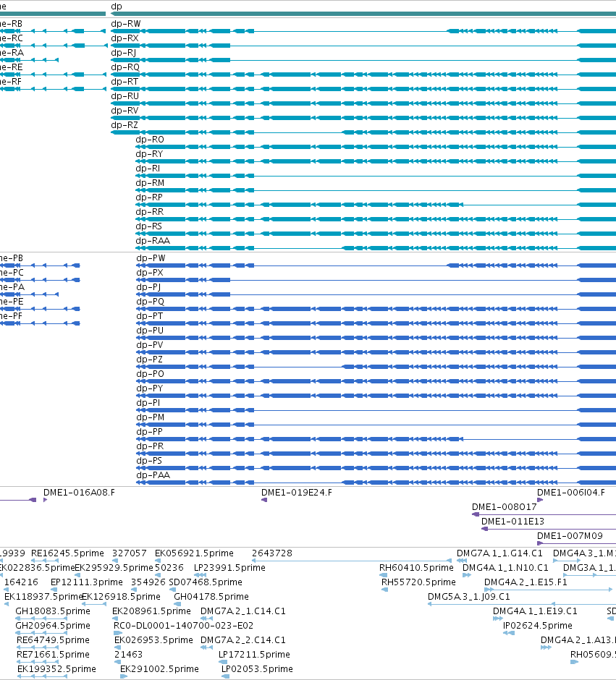Select the IP02624.5prime EST label

pos(538,625)
